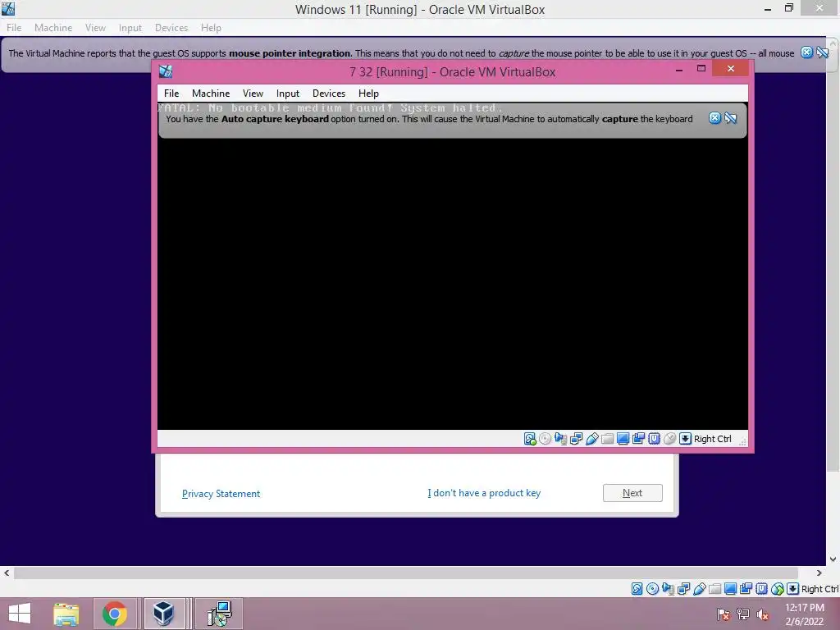
Task: Open File menu in Windows 11 VM window
Action: (14, 28)
